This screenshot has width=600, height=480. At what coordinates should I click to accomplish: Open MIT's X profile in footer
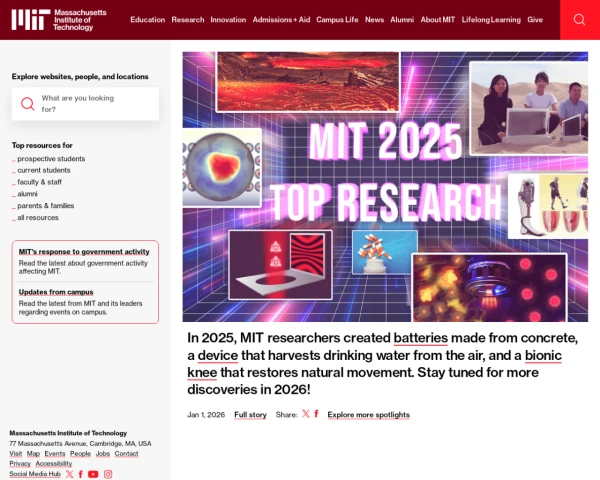point(69,474)
